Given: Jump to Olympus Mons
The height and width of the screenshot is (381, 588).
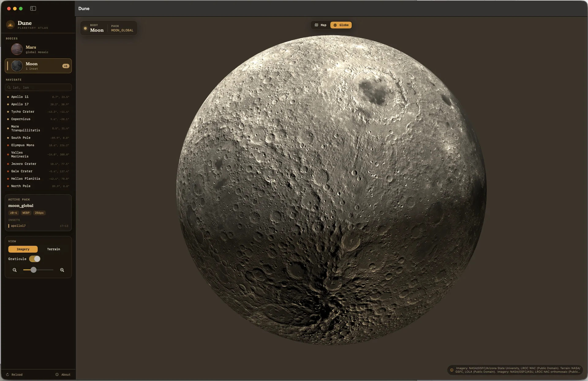Looking at the screenshot, I should tap(38, 145).
